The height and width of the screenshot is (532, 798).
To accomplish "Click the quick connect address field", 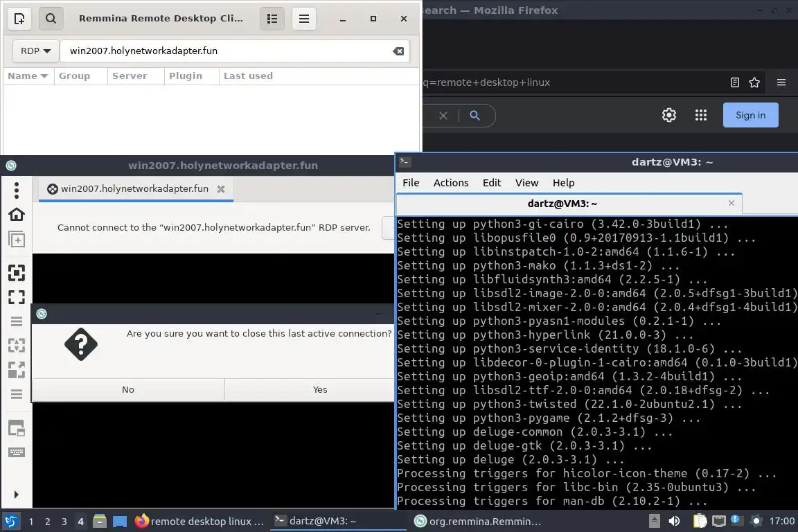I will (x=234, y=51).
